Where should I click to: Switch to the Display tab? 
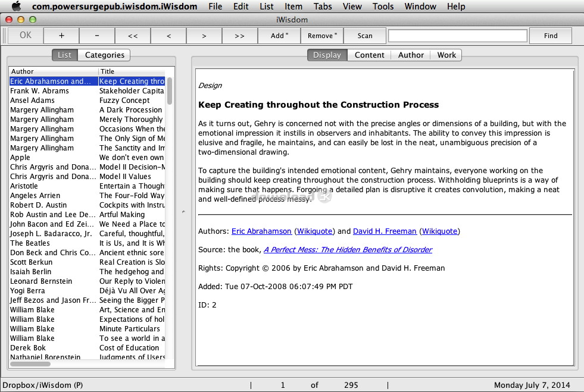(327, 55)
